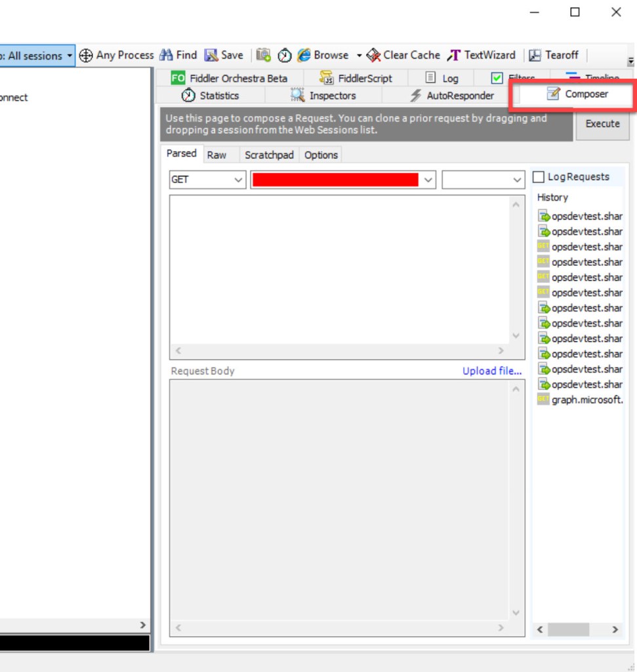Toggle the Filters tab checkbox
Screen dimensions: 637x672
pos(497,78)
